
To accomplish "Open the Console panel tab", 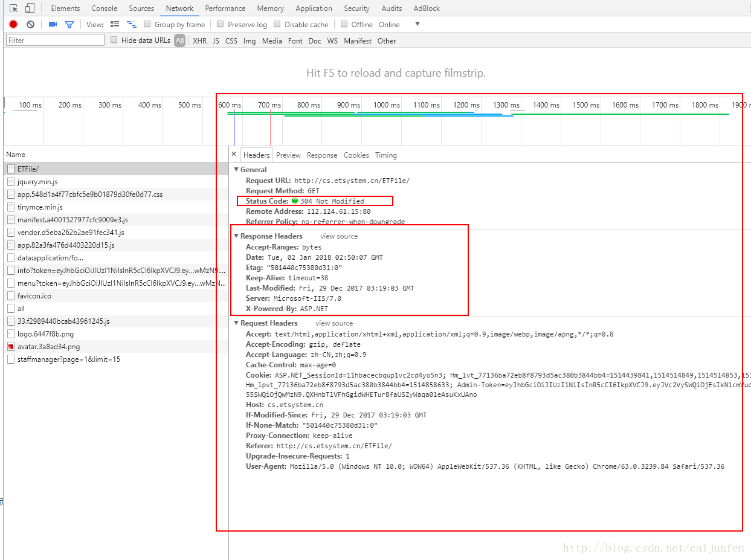I will 105,8.
